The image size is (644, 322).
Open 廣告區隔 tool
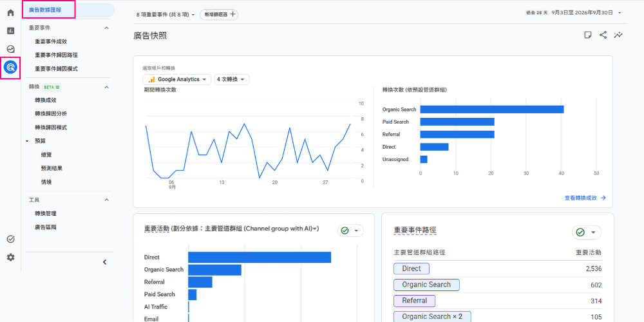(46, 227)
